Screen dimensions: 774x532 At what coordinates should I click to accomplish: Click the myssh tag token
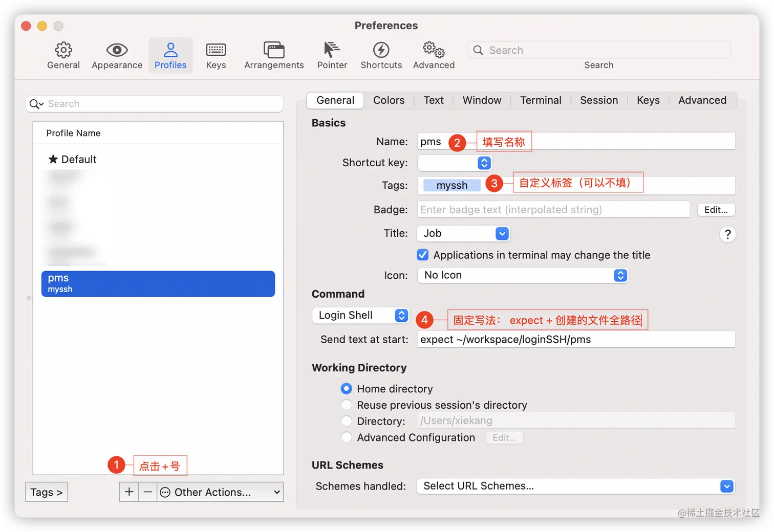pos(452,185)
